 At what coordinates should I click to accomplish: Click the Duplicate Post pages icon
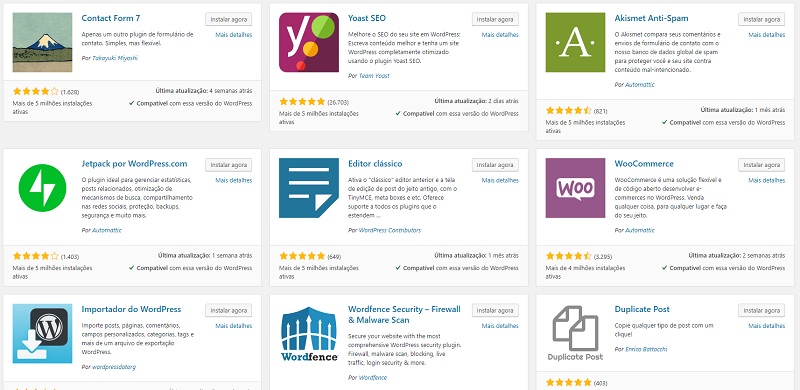[x=576, y=333]
